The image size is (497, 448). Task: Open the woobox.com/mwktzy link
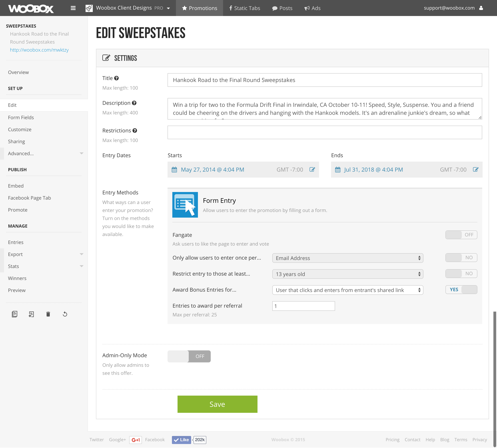coord(39,50)
